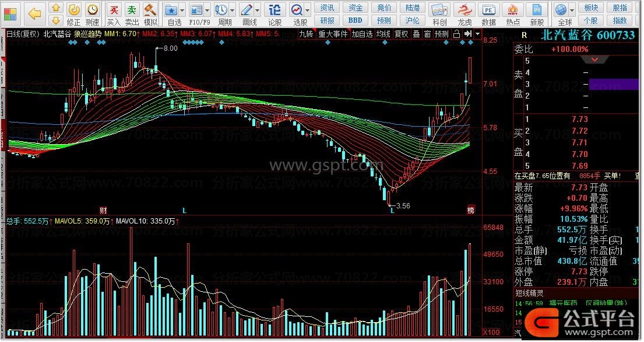Screen dimensions: 644x342
Task: Click the 卖出 sell icon
Action: pyautogui.click(x=132, y=14)
